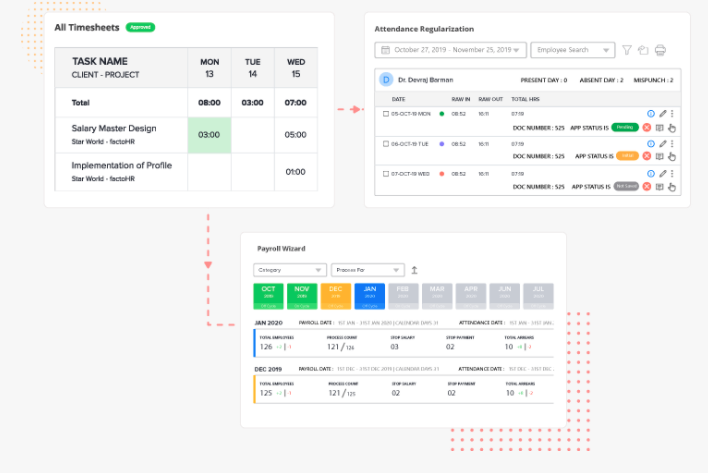This screenshot has width=708, height=473.
Task: Click the MISPUNCH : 2 summary label
Action: pos(653,80)
